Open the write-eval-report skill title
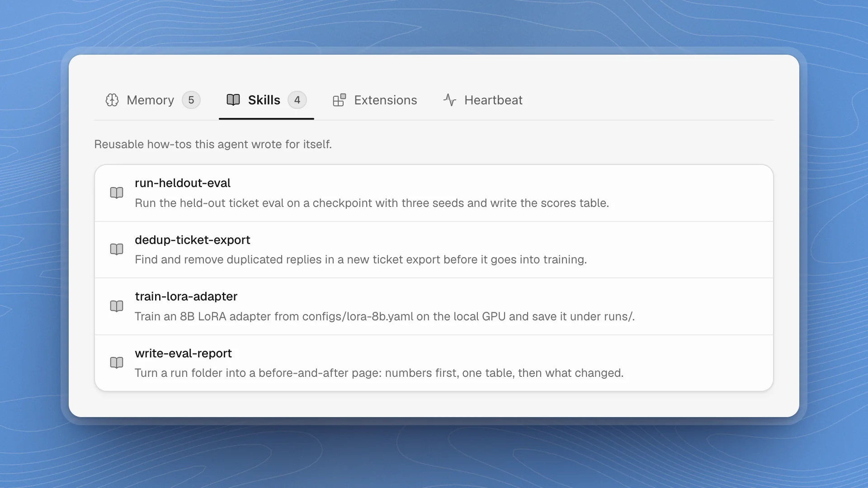 183,353
